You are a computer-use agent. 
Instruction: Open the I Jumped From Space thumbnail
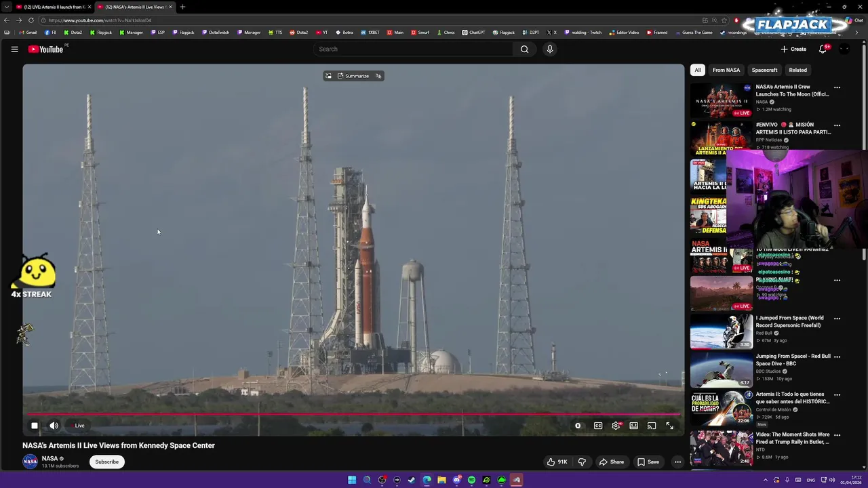(721, 331)
